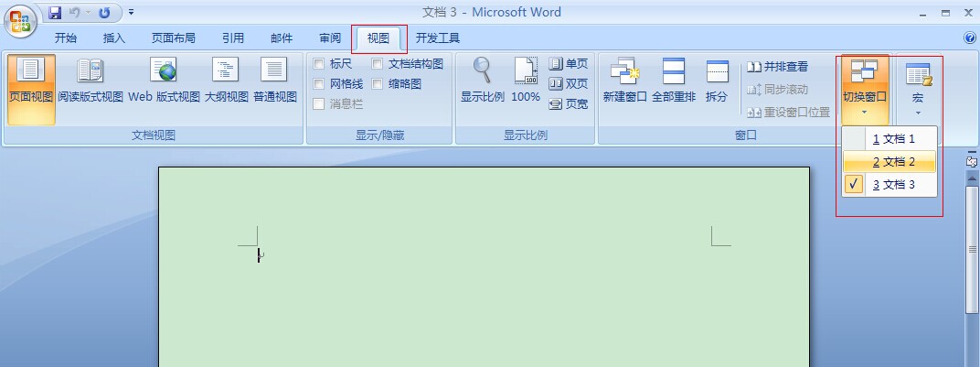Open the 引用 References tab
This screenshot has width=980, height=367.
pos(233,38)
